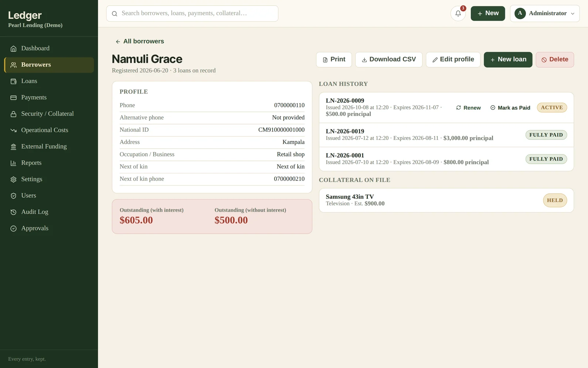
Task: Click the Dashboard home icon in sidebar
Action: click(14, 49)
